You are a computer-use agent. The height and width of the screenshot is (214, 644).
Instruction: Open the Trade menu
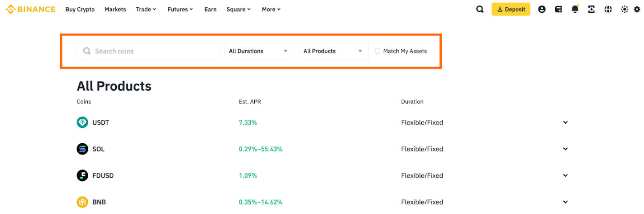click(x=146, y=9)
